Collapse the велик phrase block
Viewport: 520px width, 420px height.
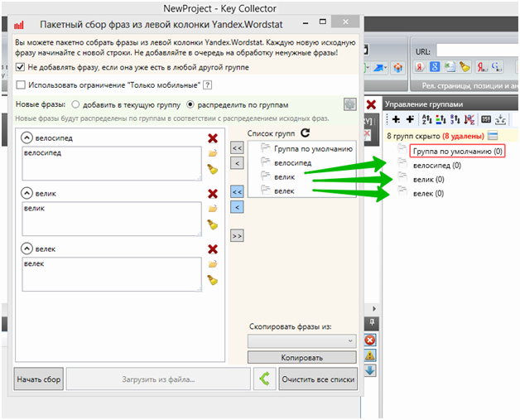26,193
